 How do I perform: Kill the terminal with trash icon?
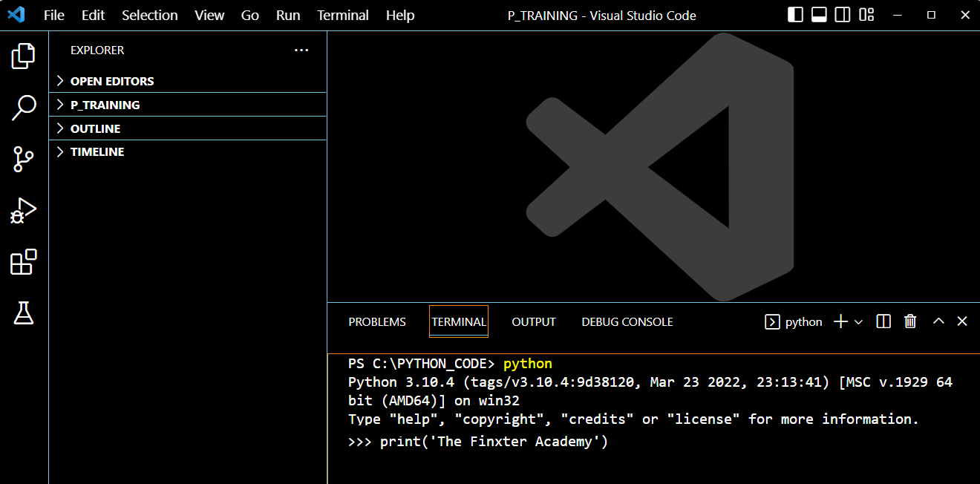910,321
